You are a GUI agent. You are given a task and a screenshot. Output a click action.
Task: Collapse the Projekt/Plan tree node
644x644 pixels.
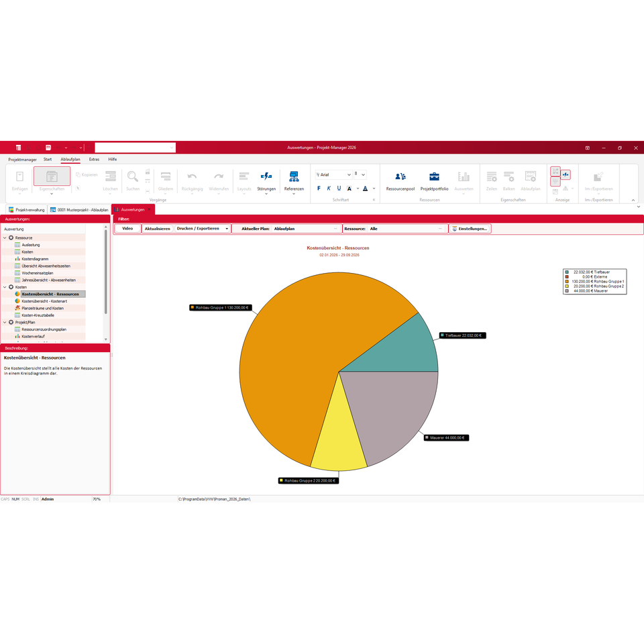pyautogui.click(x=5, y=323)
